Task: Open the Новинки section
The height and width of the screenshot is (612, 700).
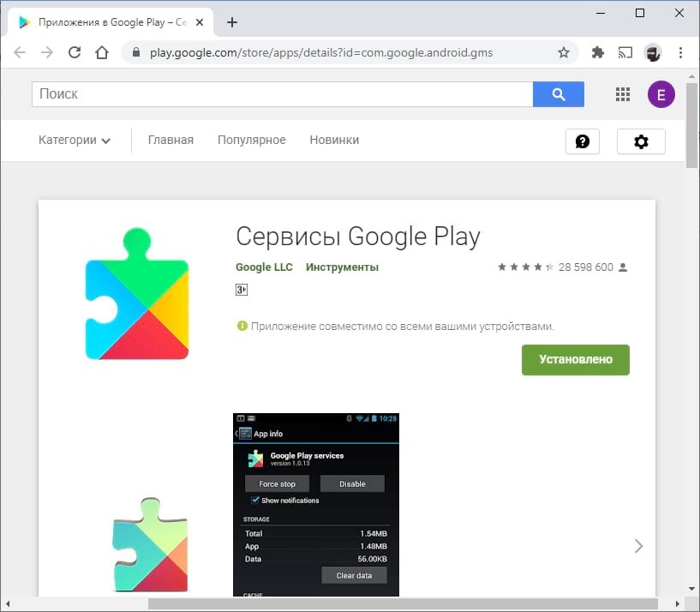Action: [x=334, y=140]
